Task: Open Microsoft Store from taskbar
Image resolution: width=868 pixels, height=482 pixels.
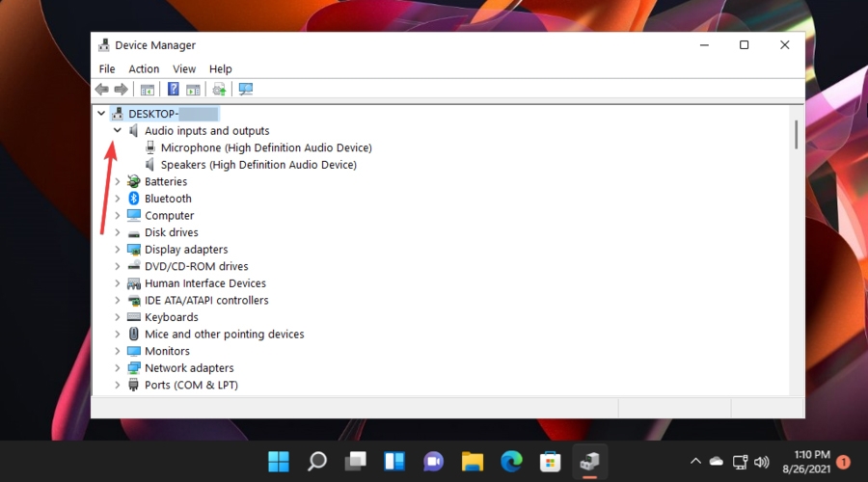Action: coord(551,461)
